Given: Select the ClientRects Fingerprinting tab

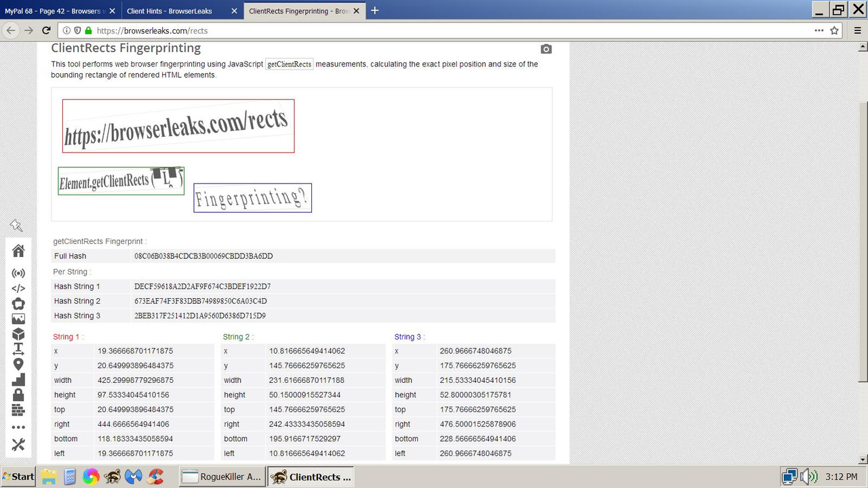Looking at the screenshot, I should tap(304, 10).
